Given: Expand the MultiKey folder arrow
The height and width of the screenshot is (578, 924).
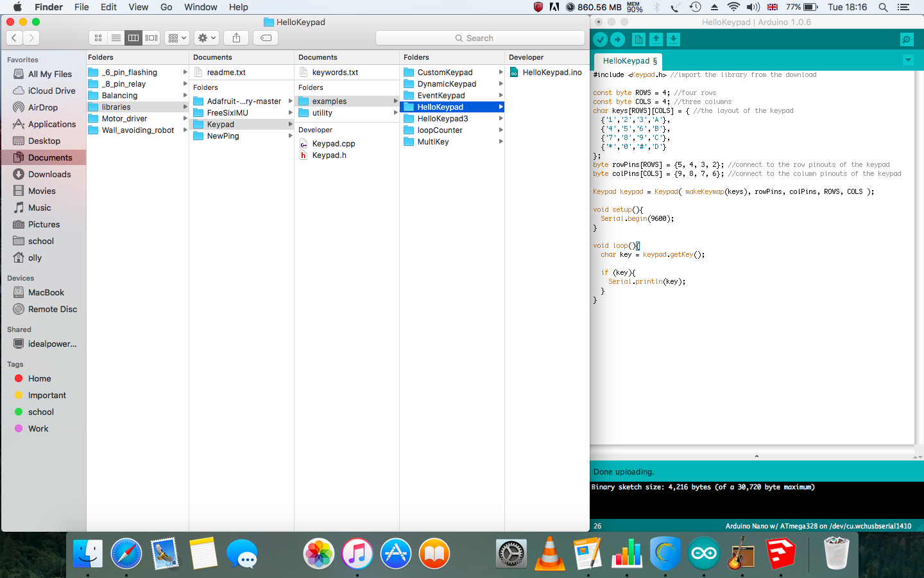Looking at the screenshot, I should pos(501,142).
